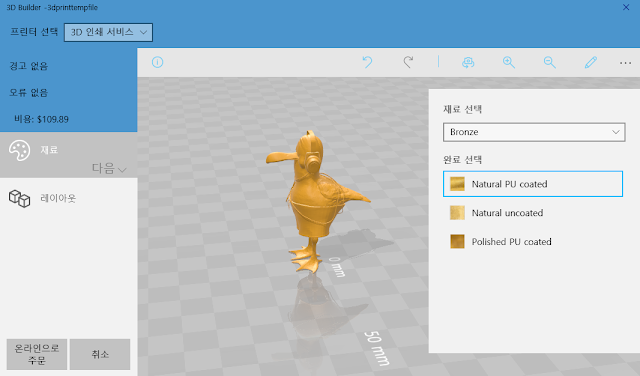Choose the Natural uncoated finish
Screen dimensions: 640x376
click(x=533, y=213)
